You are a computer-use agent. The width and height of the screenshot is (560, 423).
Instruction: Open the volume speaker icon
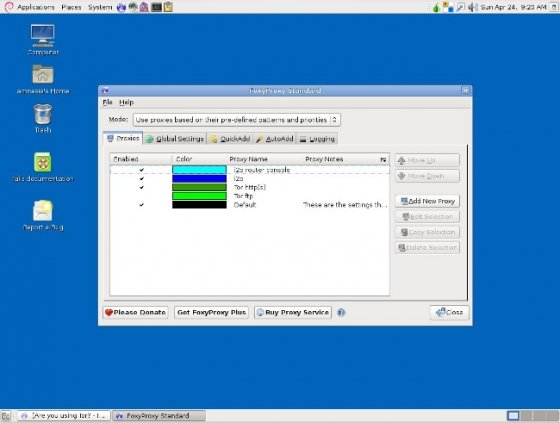coord(472,7)
